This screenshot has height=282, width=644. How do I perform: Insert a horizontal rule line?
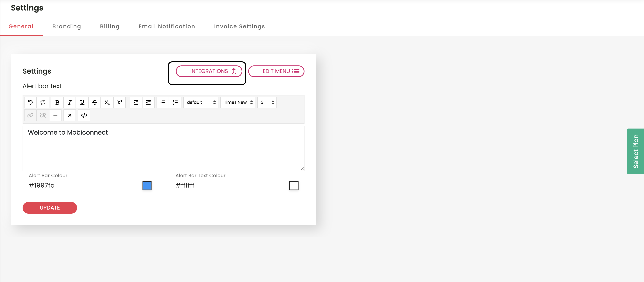pyautogui.click(x=55, y=115)
